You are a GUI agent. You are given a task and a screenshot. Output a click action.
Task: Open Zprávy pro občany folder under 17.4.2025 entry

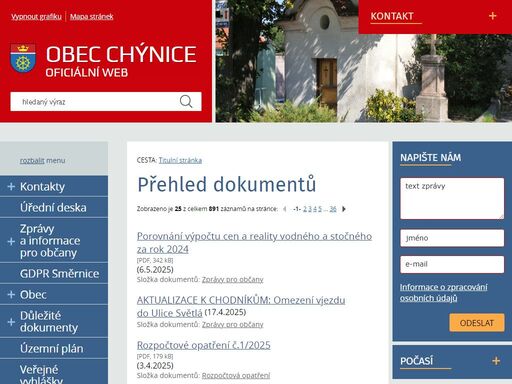233,325
